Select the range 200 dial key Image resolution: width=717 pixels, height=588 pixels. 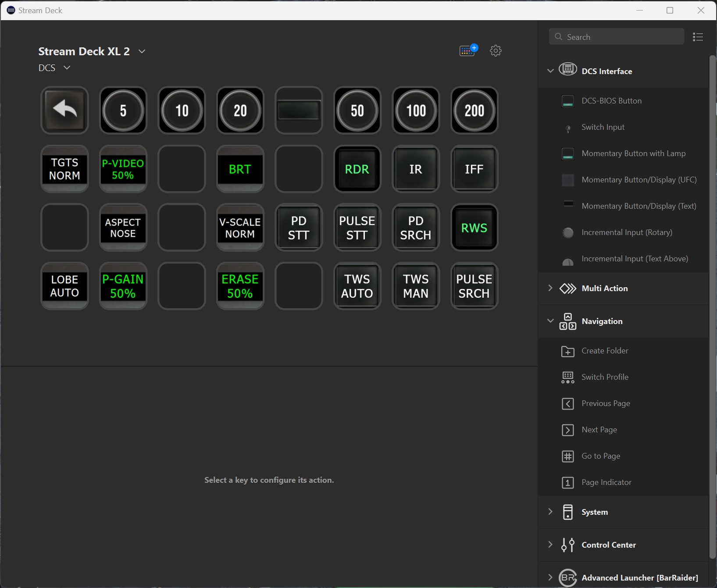(x=474, y=110)
